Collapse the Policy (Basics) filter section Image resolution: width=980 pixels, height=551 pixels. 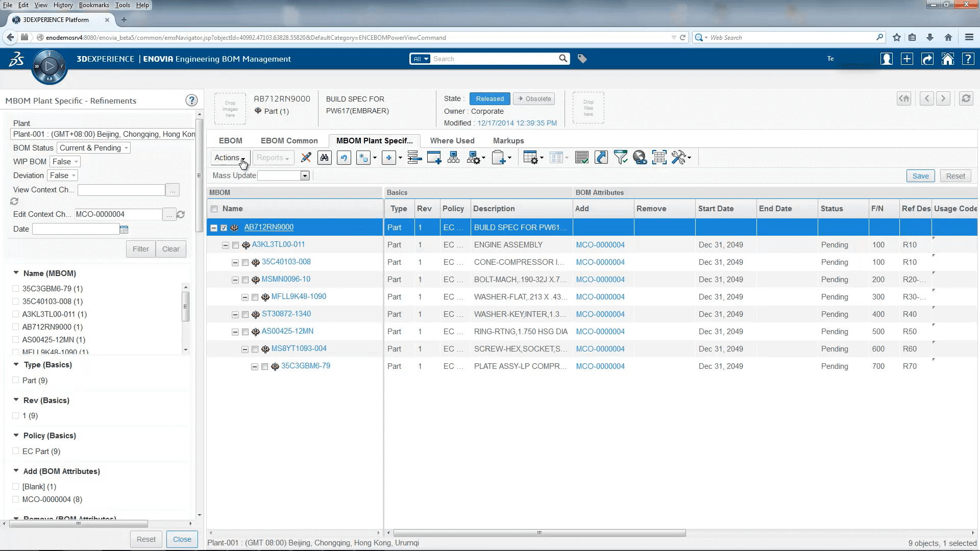[x=16, y=435]
